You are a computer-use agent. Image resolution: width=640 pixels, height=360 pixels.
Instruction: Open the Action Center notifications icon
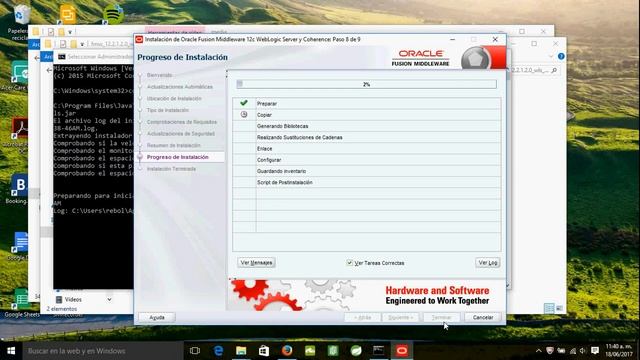coord(595,351)
